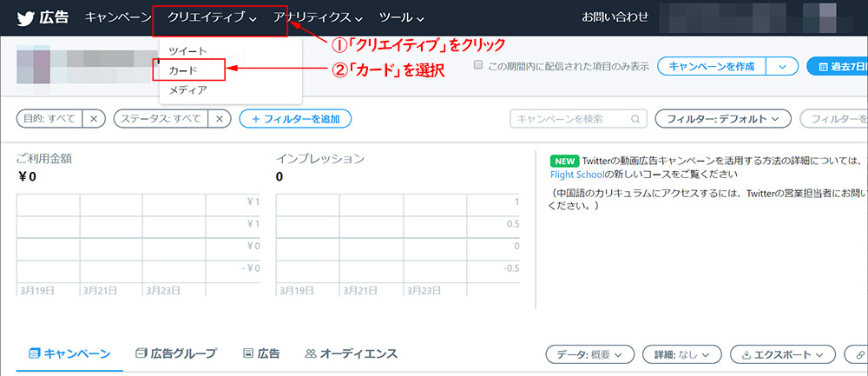
Task: Switch to the 広告グループ tab
Action: pyautogui.click(x=176, y=353)
